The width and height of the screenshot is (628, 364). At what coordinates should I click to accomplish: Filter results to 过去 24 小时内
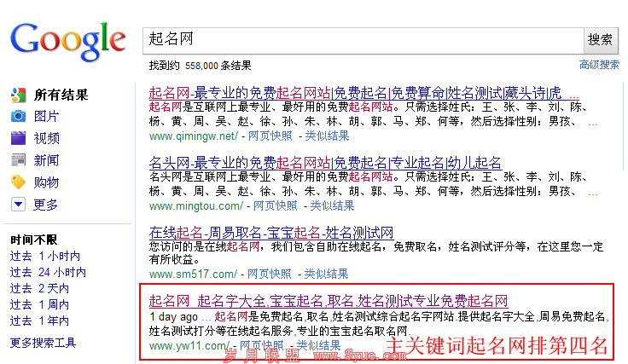coord(48,273)
